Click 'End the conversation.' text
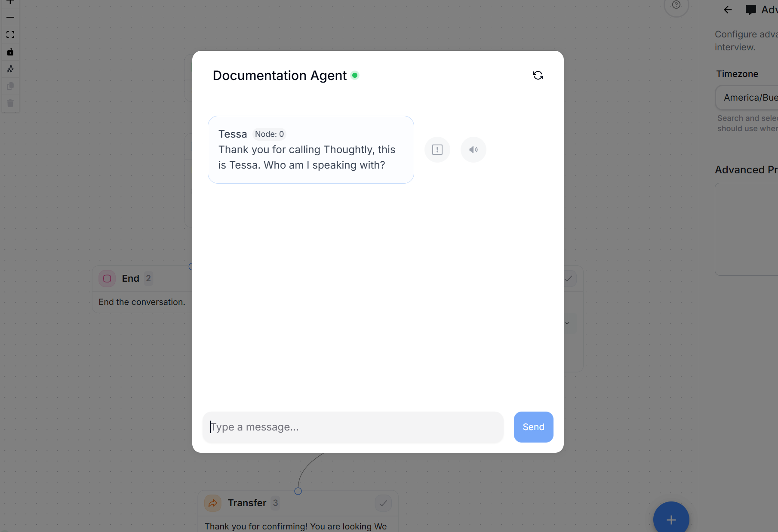Screen dimensions: 778x532 tap(142, 302)
